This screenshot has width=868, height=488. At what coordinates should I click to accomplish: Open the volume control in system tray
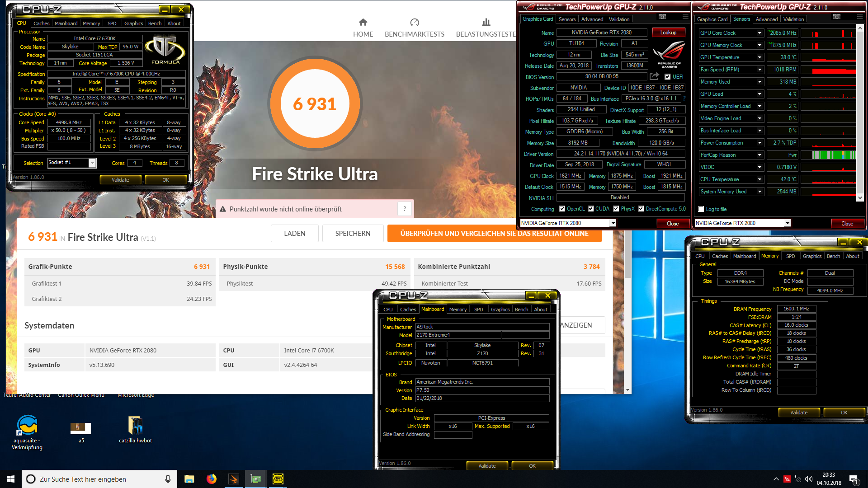point(809,479)
